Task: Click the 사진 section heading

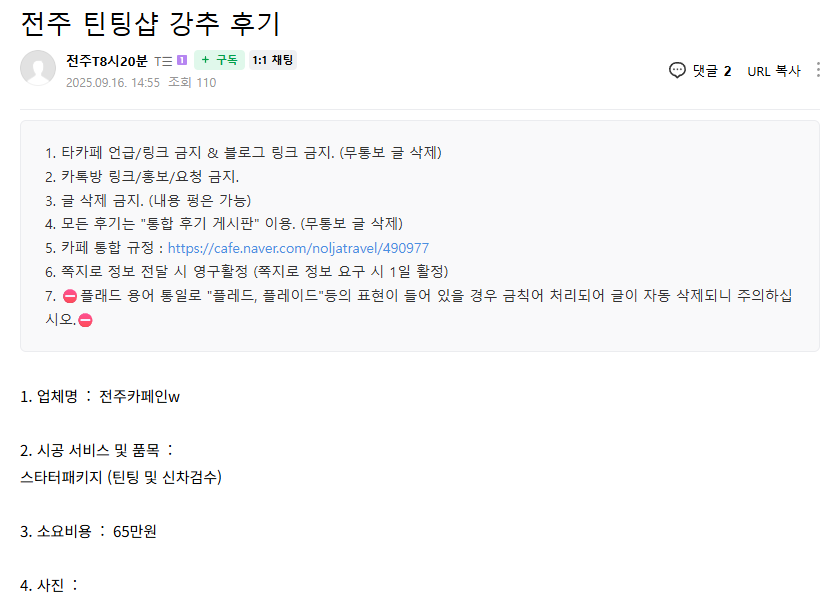Action: (x=50, y=585)
